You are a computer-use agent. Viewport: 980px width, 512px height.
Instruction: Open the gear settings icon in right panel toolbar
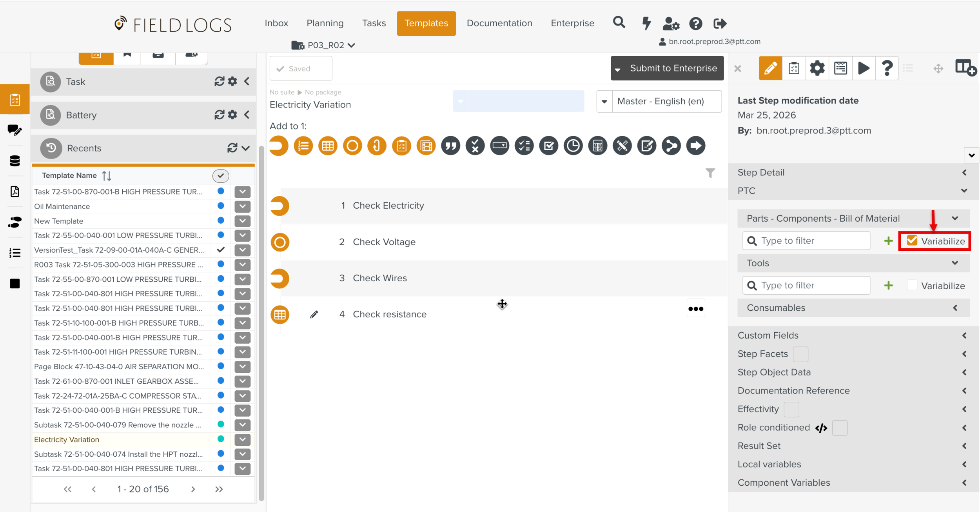(x=817, y=68)
